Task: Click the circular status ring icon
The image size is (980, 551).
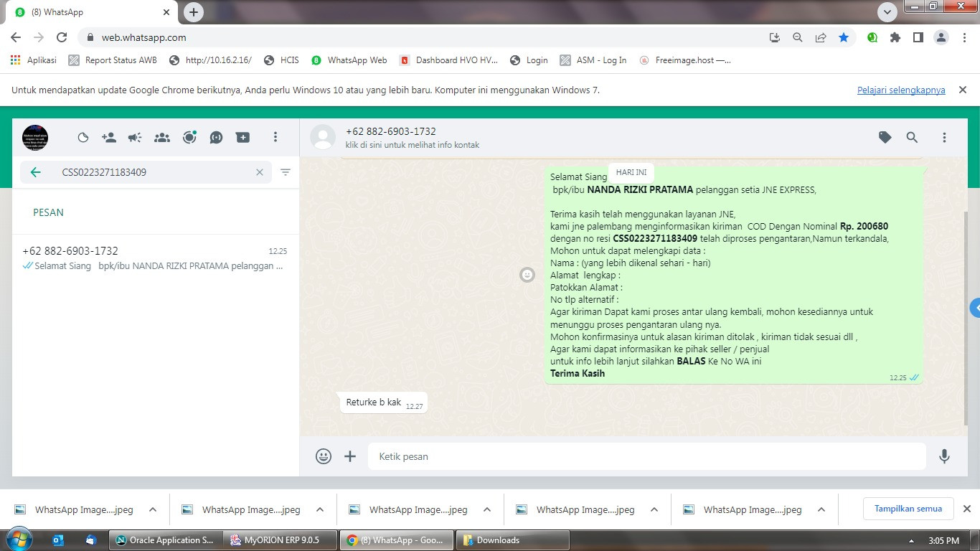Action: click(189, 137)
